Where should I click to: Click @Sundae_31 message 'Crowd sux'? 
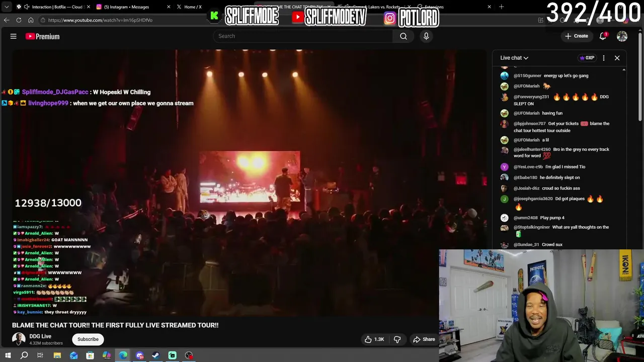click(552, 244)
